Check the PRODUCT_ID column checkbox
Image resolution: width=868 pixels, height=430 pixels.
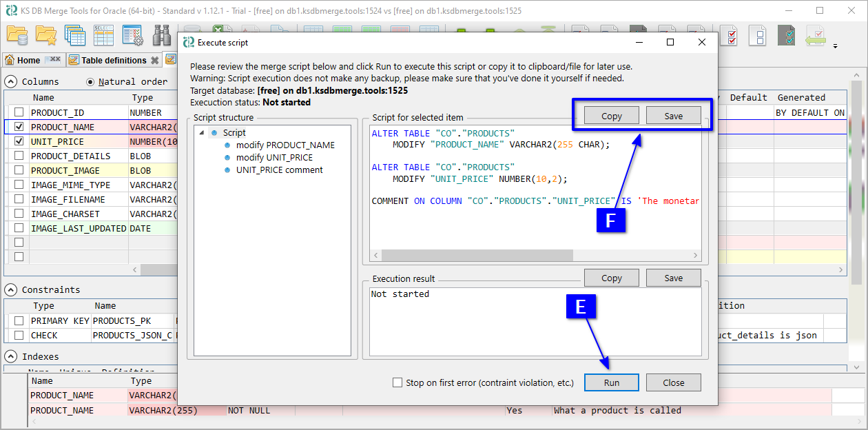pos(19,112)
